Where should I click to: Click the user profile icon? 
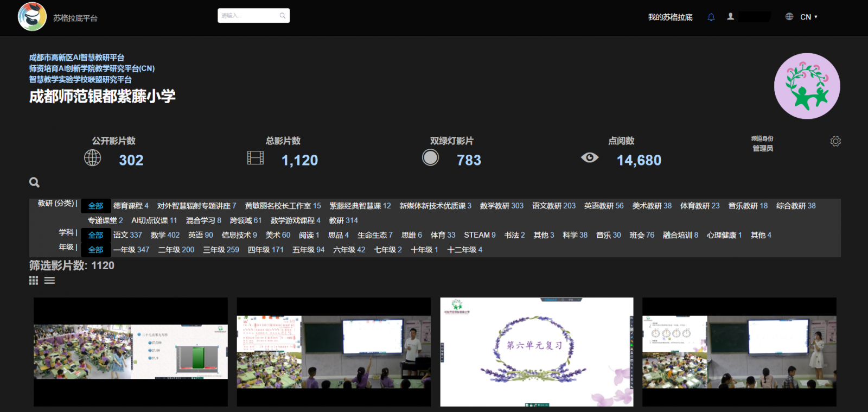731,17
